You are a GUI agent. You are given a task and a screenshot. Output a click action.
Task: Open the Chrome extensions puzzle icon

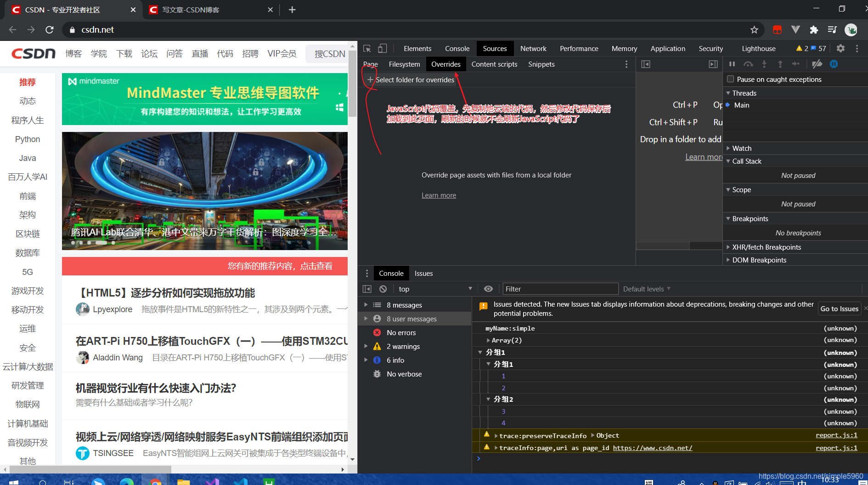coord(814,29)
